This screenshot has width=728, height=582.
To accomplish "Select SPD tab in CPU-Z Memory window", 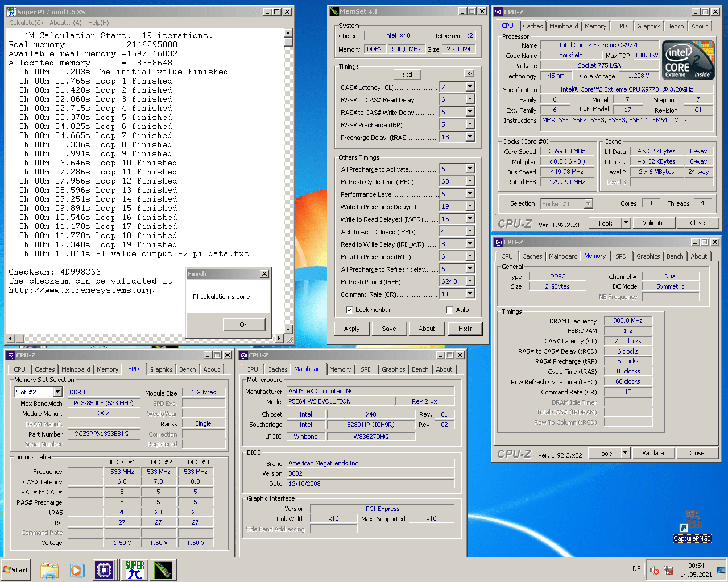I will 621,256.
